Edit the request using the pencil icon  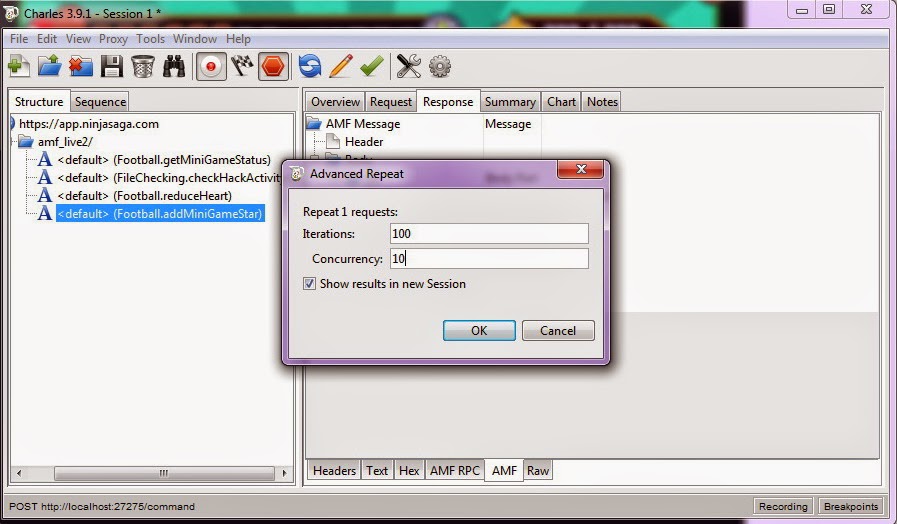point(341,66)
